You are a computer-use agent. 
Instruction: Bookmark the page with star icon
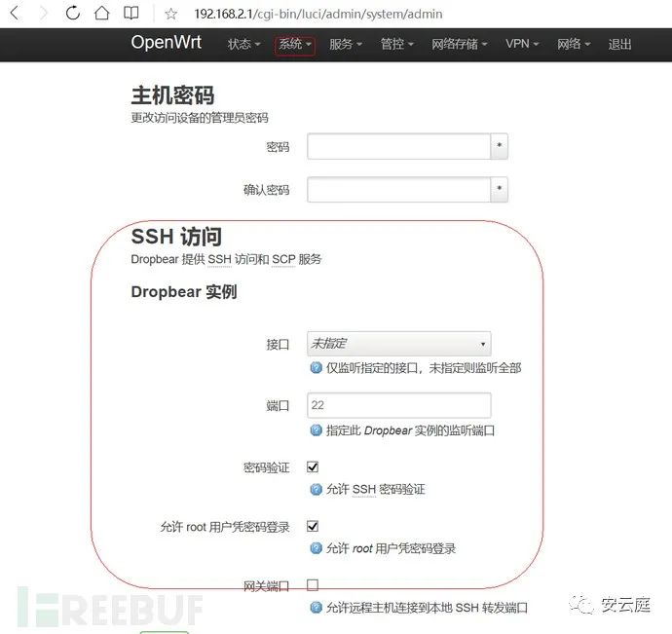tap(171, 14)
